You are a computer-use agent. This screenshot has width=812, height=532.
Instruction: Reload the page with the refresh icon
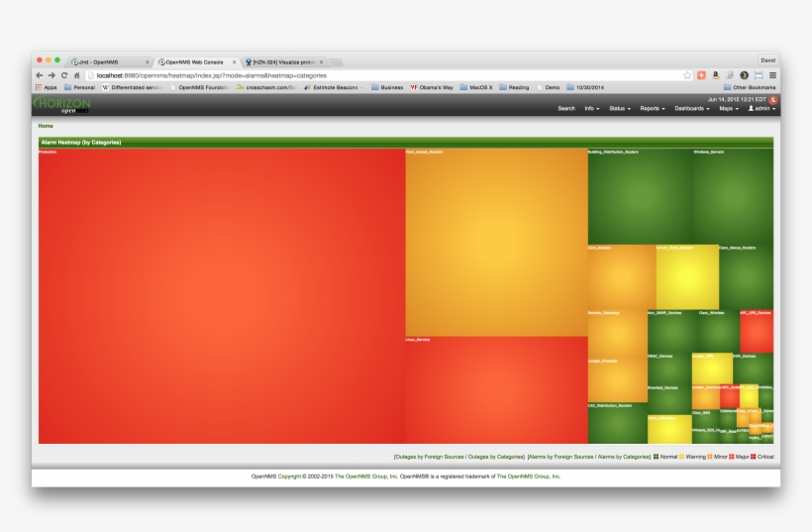(64, 75)
